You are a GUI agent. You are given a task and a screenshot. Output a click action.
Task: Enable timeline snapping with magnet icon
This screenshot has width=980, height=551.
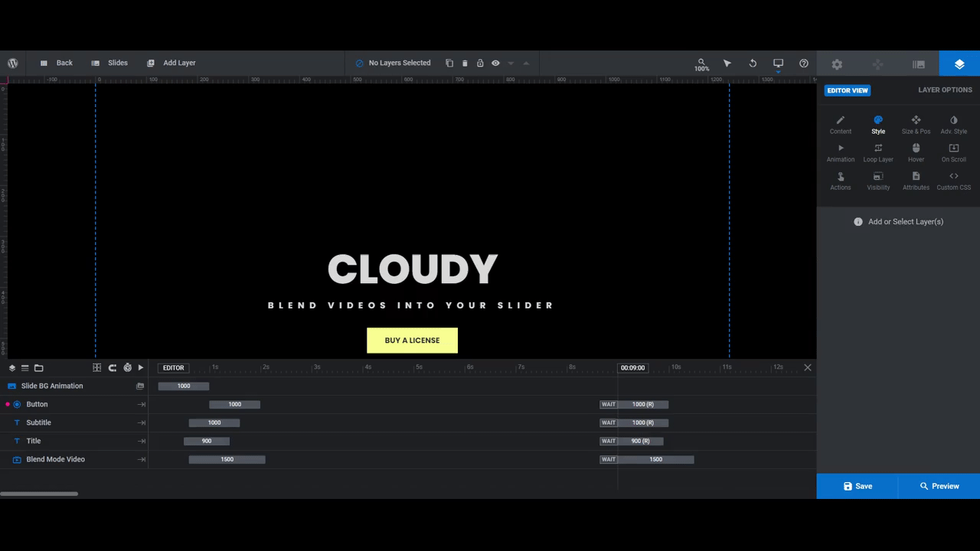113,367
